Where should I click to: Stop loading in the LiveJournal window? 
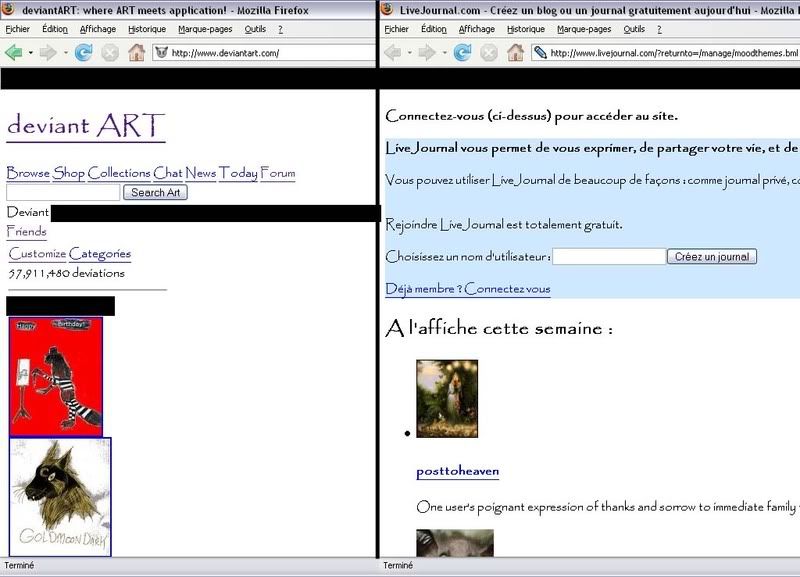point(489,52)
